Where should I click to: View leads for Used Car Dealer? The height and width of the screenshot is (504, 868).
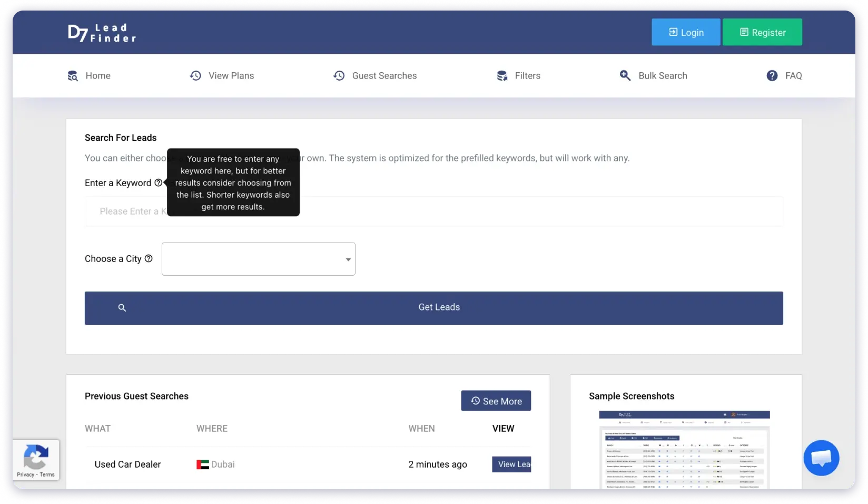pos(511,464)
